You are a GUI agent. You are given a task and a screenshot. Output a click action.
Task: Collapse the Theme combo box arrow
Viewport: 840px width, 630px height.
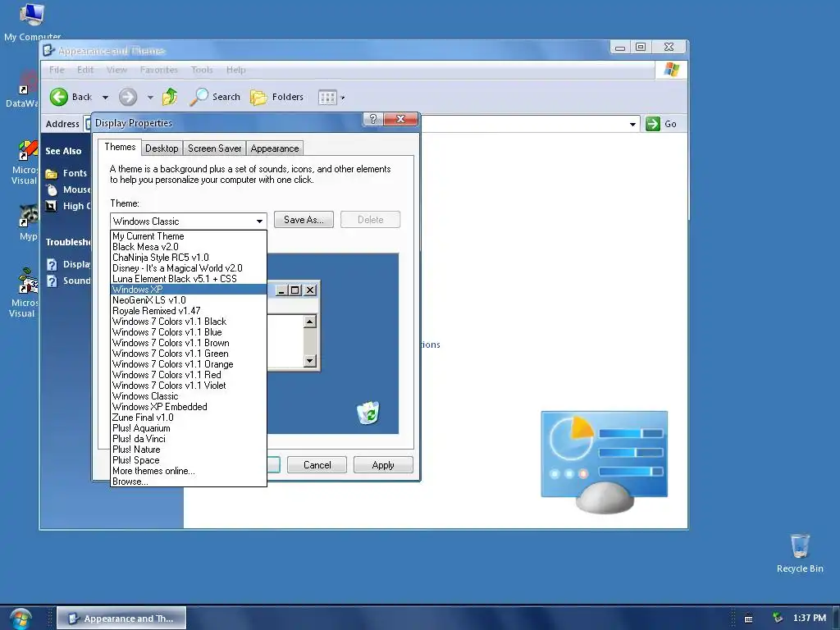(259, 221)
